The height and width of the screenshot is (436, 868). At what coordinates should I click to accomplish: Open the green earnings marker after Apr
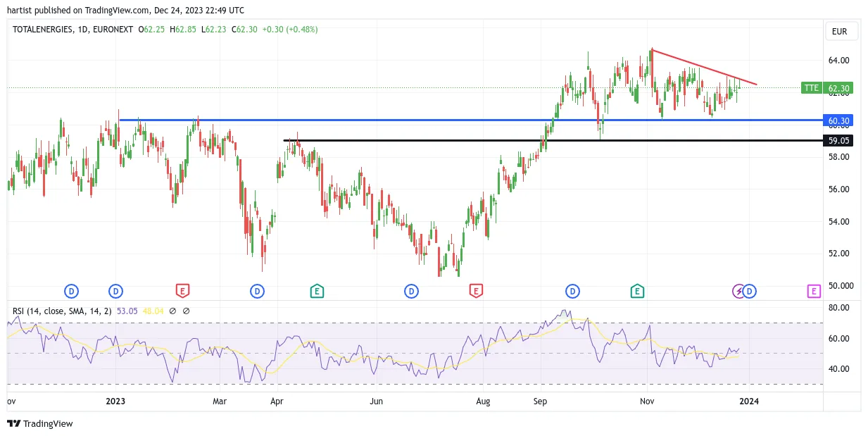[x=317, y=291]
